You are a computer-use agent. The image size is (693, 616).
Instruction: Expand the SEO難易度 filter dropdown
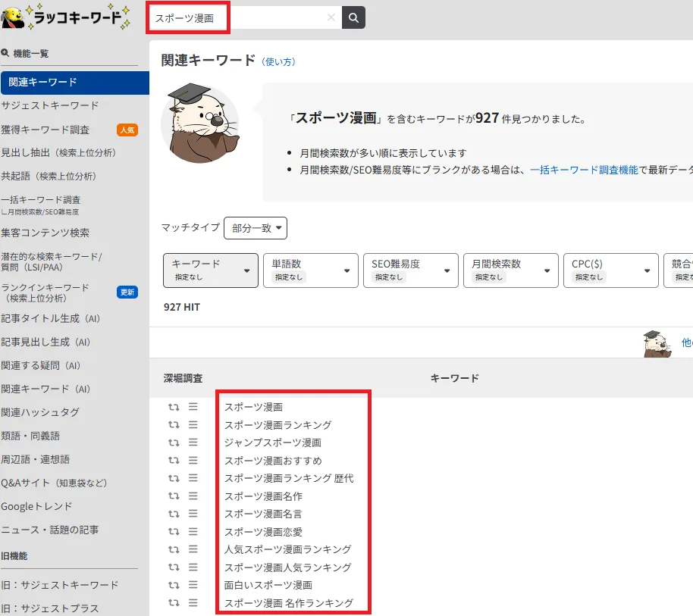point(411,270)
